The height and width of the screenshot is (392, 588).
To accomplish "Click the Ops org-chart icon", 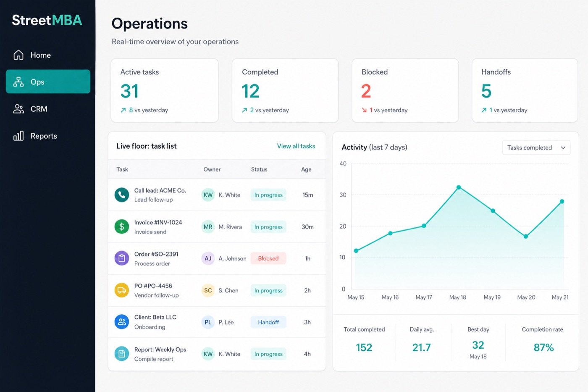I will 18,82.
